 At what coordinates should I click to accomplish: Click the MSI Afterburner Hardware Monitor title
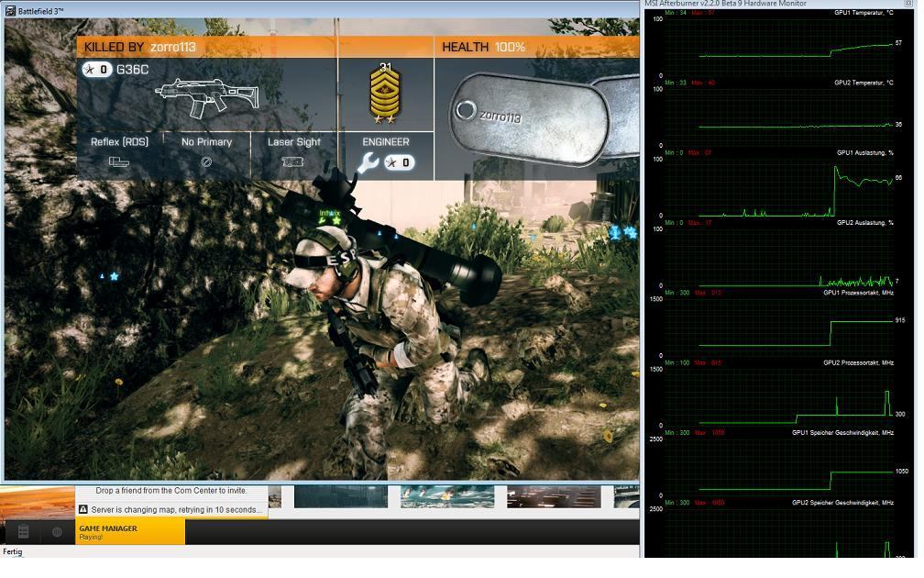[x=725, y=4]
